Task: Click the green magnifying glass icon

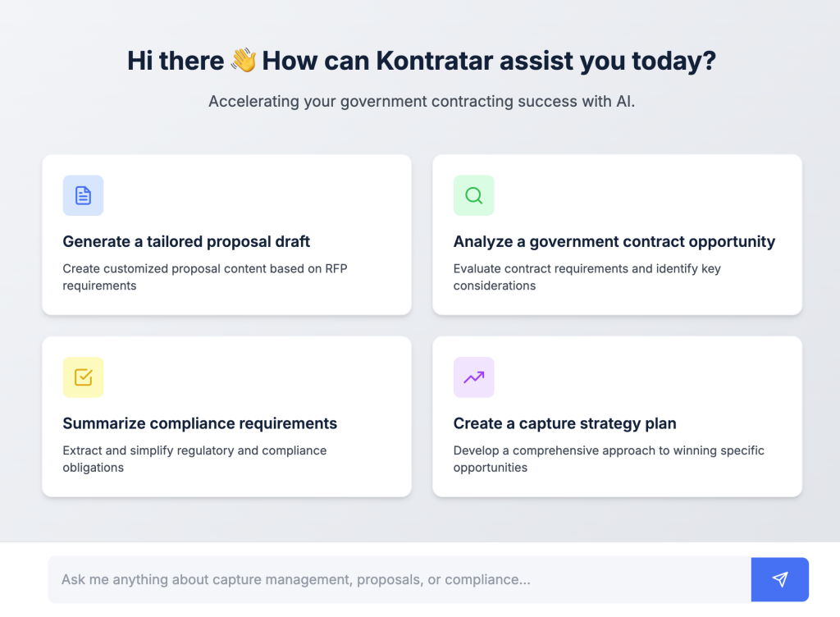Action: coord(473,195)
